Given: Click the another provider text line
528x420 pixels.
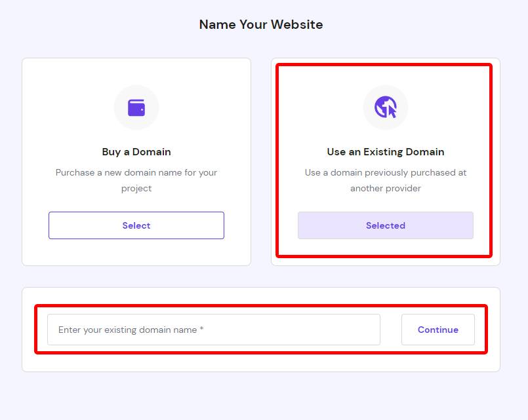Looking at the screenshot, I should (x=386, y=188).
